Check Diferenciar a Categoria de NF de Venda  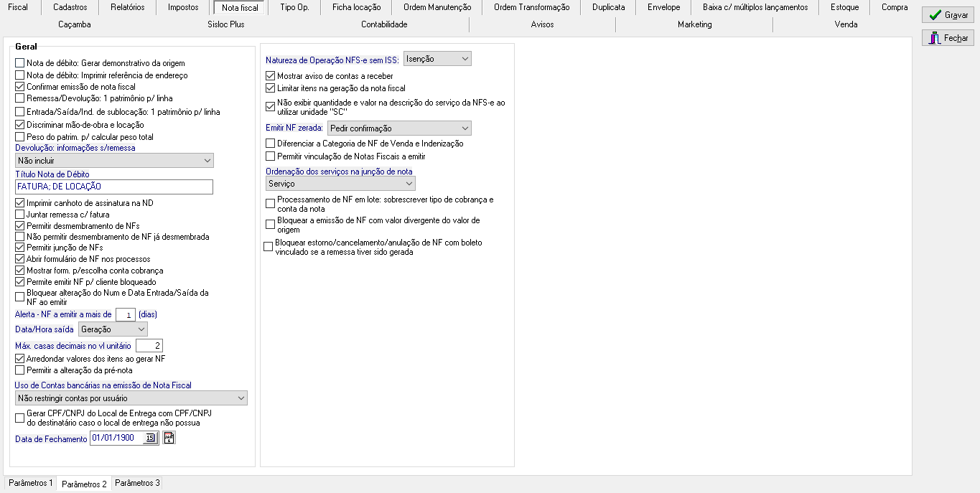pyautogui.click(x=271, y=144)
